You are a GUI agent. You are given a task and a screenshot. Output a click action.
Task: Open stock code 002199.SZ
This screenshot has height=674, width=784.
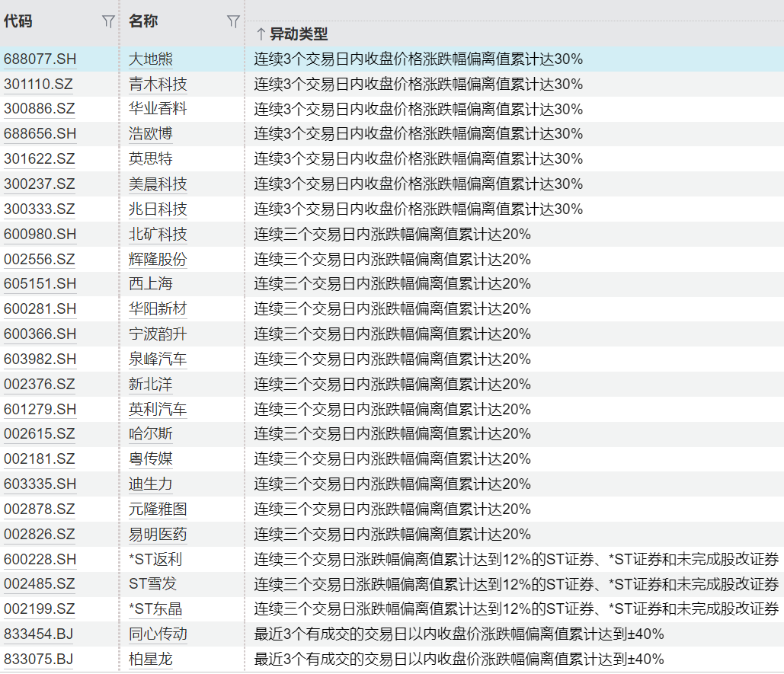[39, 609]
